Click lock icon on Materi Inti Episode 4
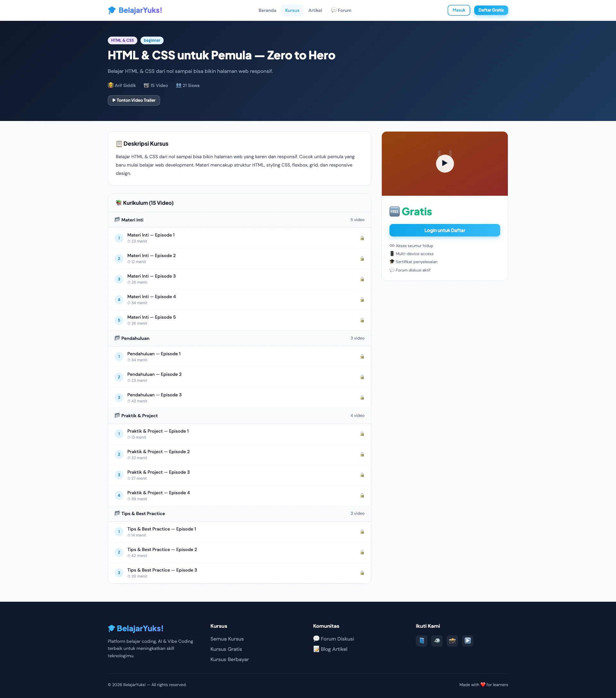 coord(362,299)
